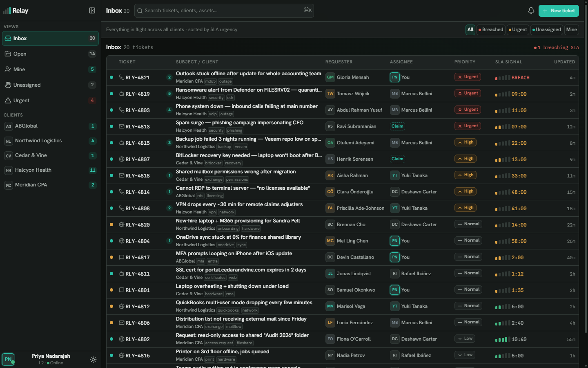Toggle the Urgent filter chip

518,29
